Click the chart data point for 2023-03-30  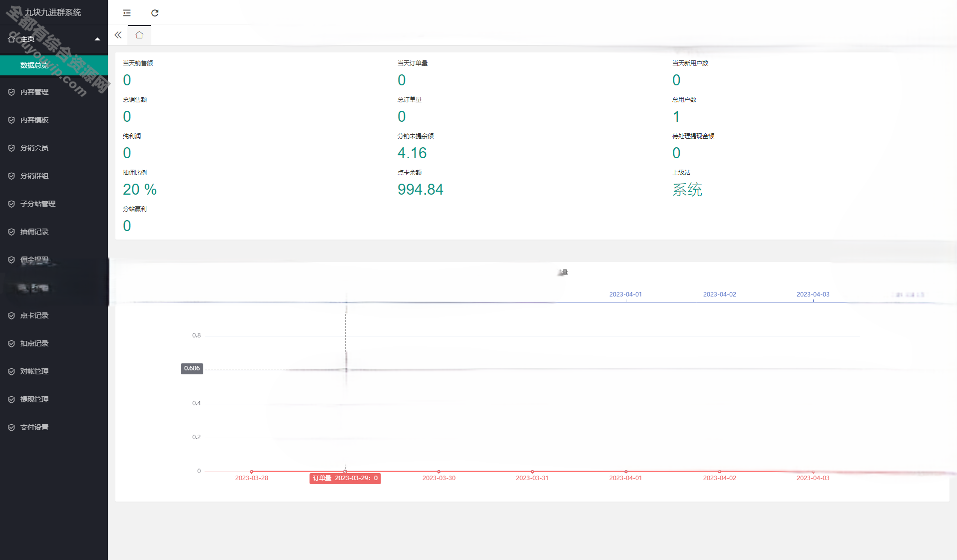click(x=439, y=472)
